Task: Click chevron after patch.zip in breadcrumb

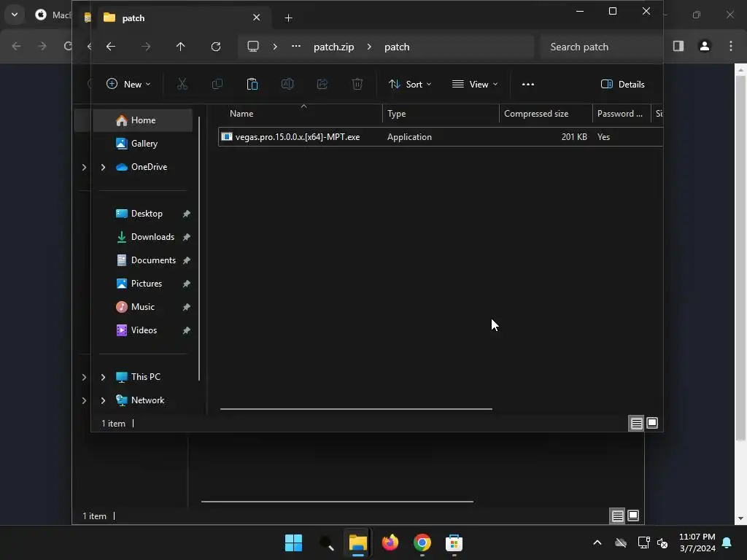Action: [369, 47]
